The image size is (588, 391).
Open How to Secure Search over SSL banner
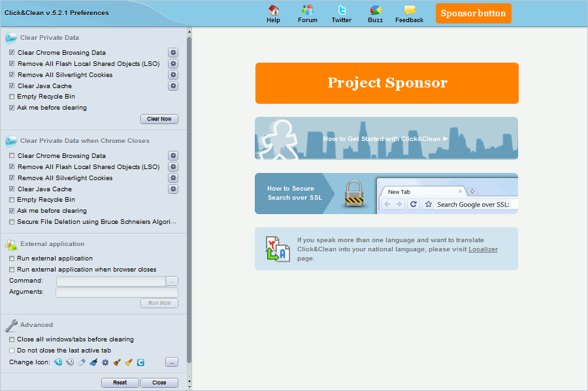(386, 194)
